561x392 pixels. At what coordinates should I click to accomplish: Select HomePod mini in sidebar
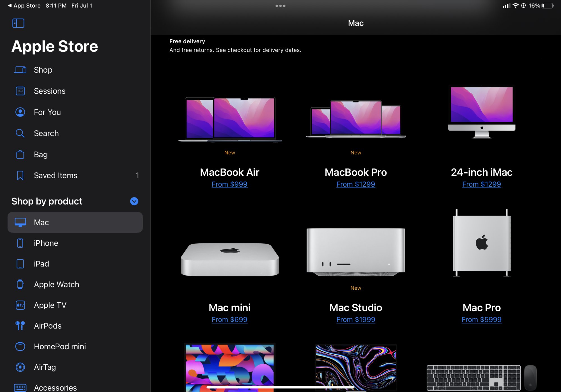[x=60, y=347]
